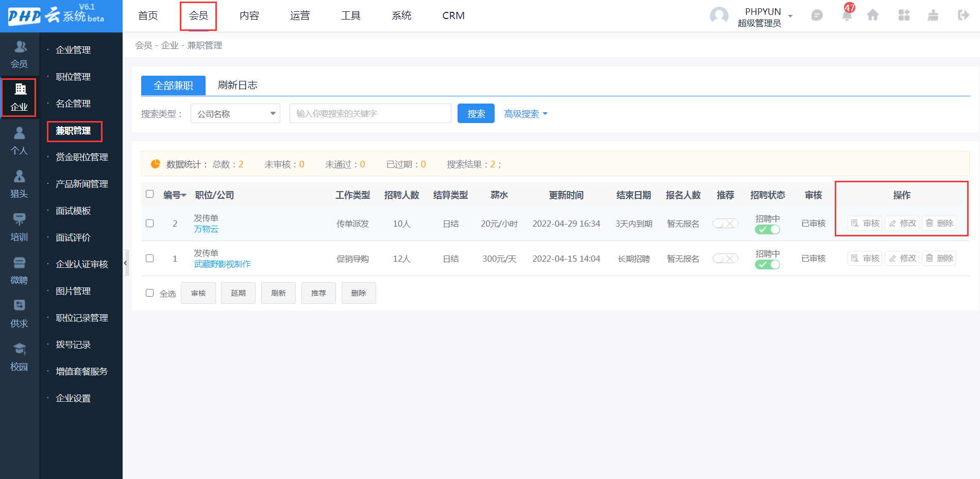
Task: Click the logout icon in header
Action: (x=963, y=15)
